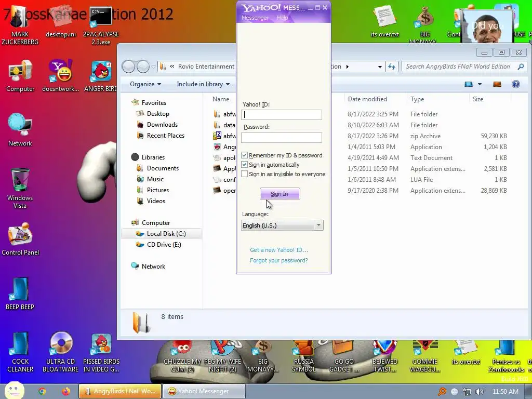Open Control Panel desktop icon
Screen dimensions: 532x399
tap(20, 239)
